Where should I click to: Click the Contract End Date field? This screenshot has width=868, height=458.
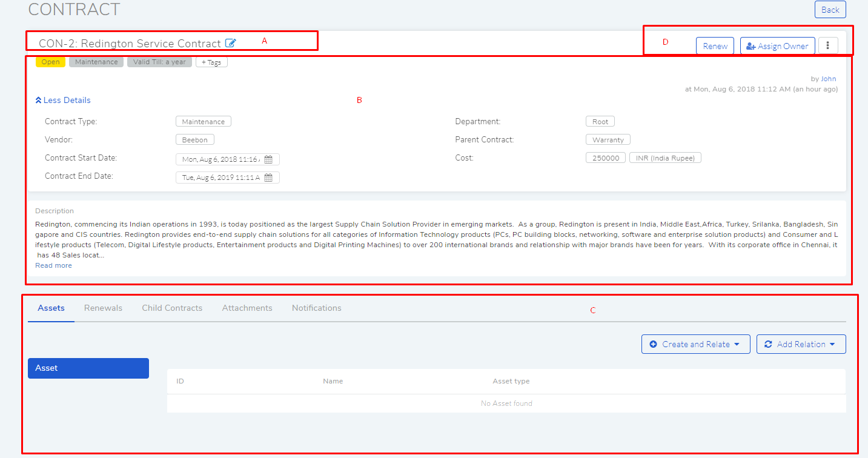(x=228, y=178)
